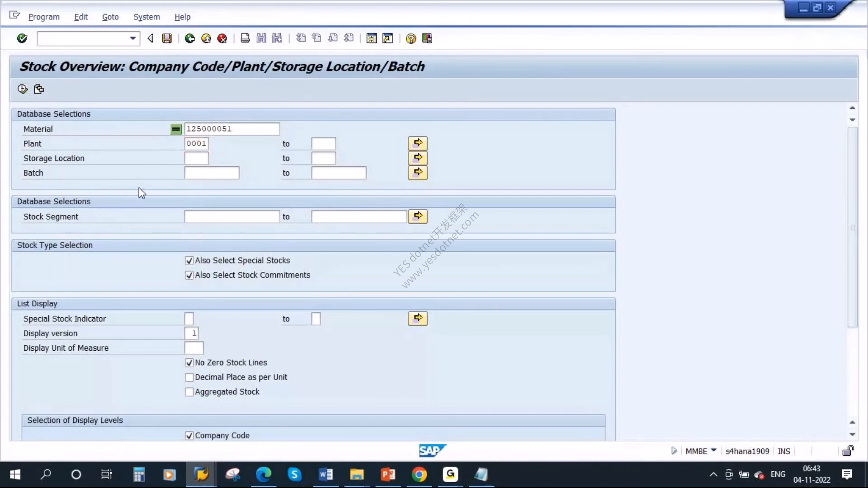This screenshot has width=868, height=488.
Task: Enable Decimal Place as per Unit
Action: (189, 377)
